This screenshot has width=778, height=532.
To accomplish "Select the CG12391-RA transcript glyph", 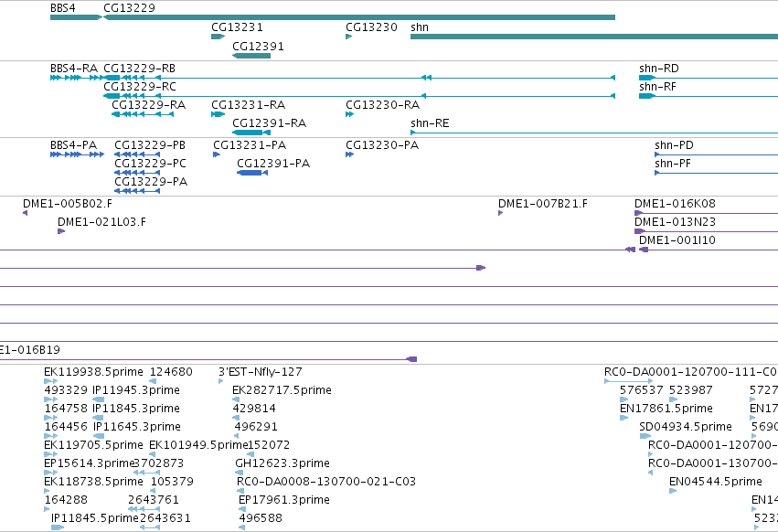I will click(x=251, y=133).
